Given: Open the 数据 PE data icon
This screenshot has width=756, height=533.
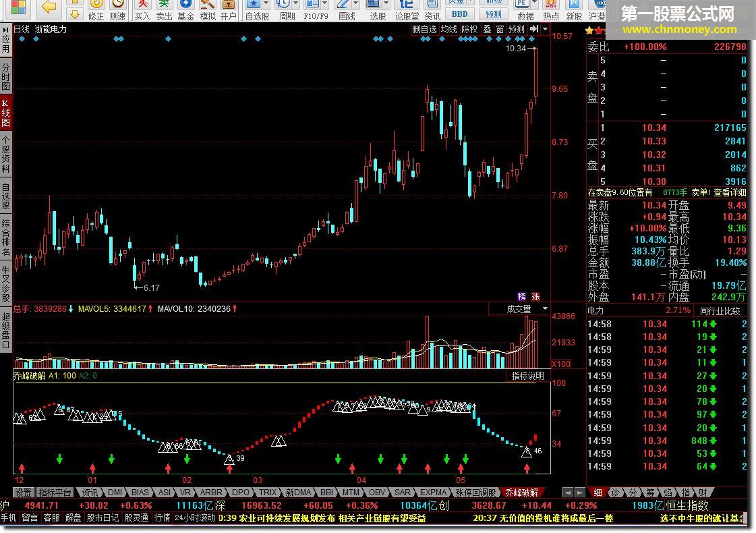Looking at the screenshot, I should (x=523, y=10).
